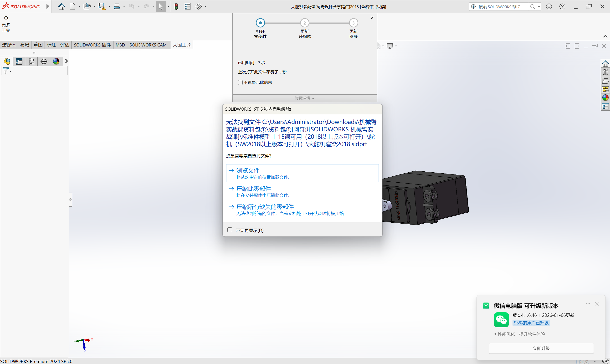Screen dimensions: 610x364
Task: Open the Options gear icon
Action: (198, 6)
